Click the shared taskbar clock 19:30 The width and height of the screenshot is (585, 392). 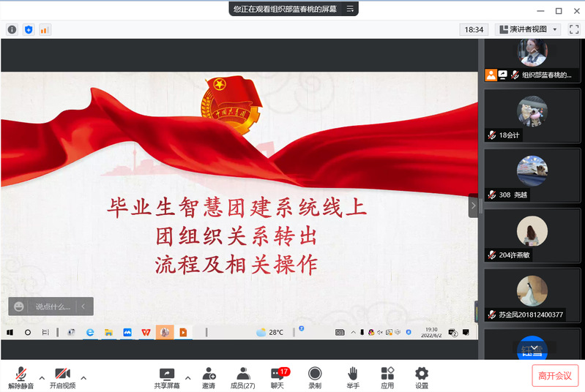coord(431,332)
